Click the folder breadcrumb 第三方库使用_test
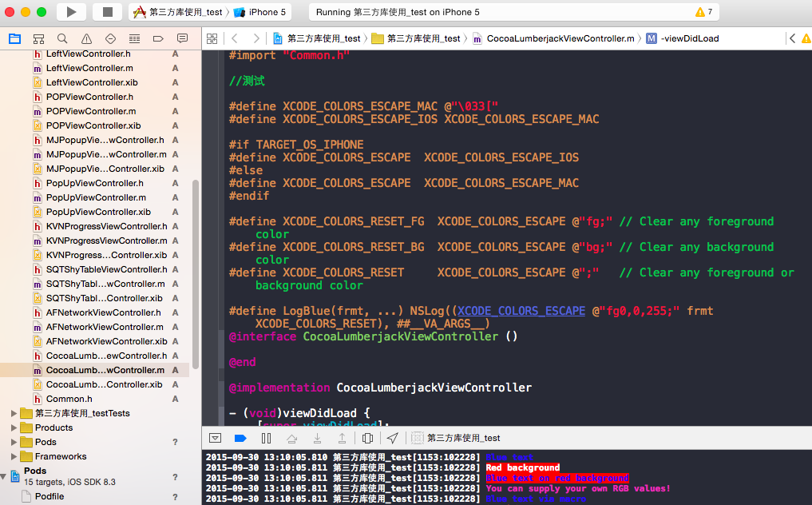This screenshot has height=505, width=812. 416,38
